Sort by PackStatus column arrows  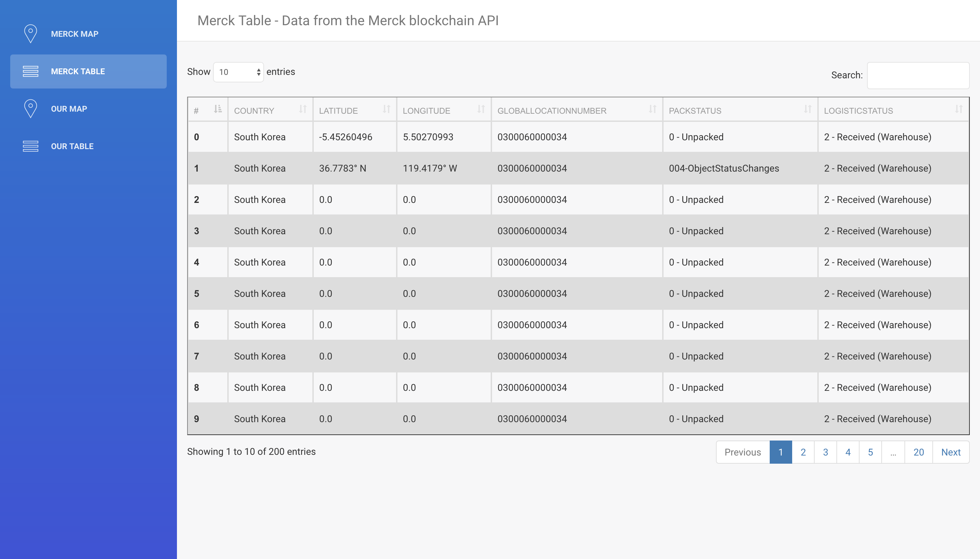(x=808, y=109)
